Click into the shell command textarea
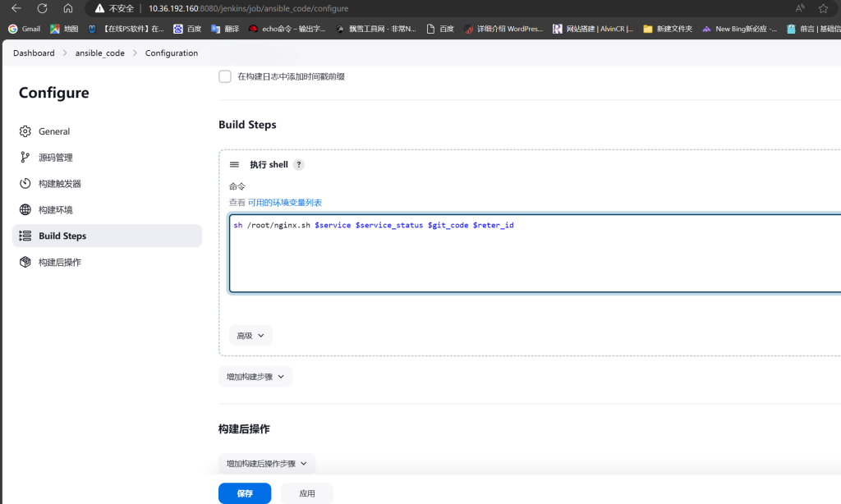Viewport: 841px width, 504px height. [x=535, y=253]
